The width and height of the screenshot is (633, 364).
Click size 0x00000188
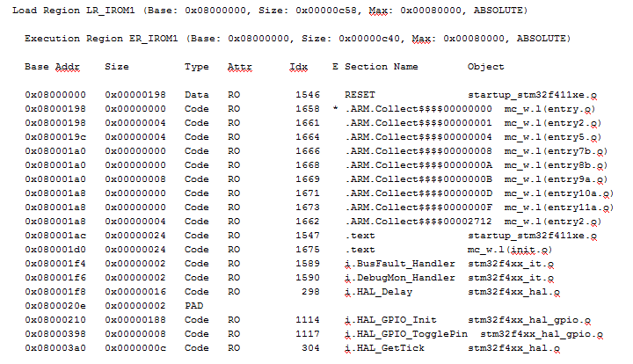point(135,320)
